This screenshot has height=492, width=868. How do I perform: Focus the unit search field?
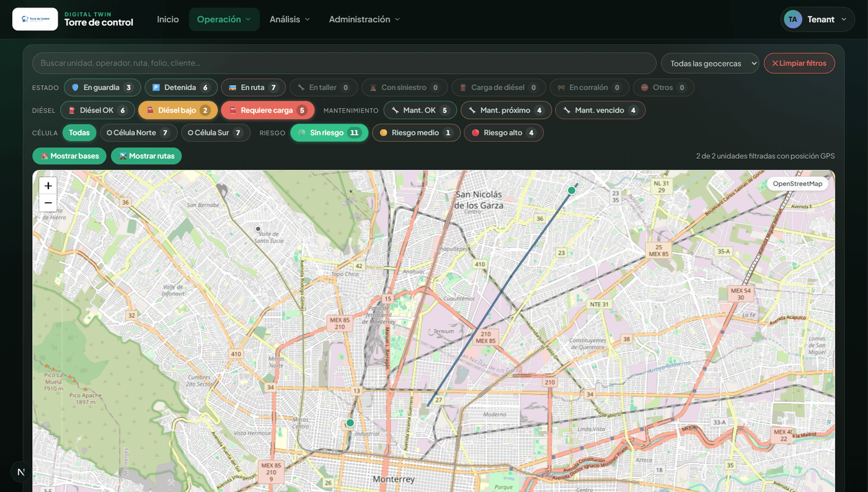[344, 63]
